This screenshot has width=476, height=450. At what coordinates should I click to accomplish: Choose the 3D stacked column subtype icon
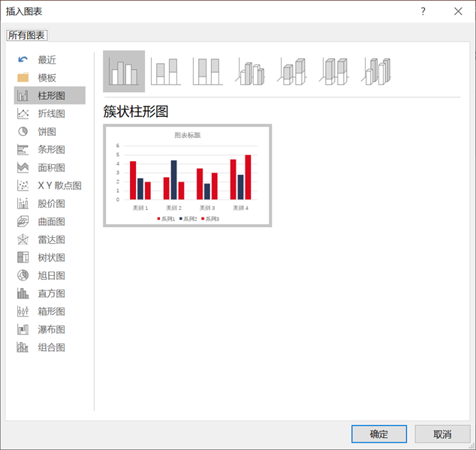click(292, 71)
